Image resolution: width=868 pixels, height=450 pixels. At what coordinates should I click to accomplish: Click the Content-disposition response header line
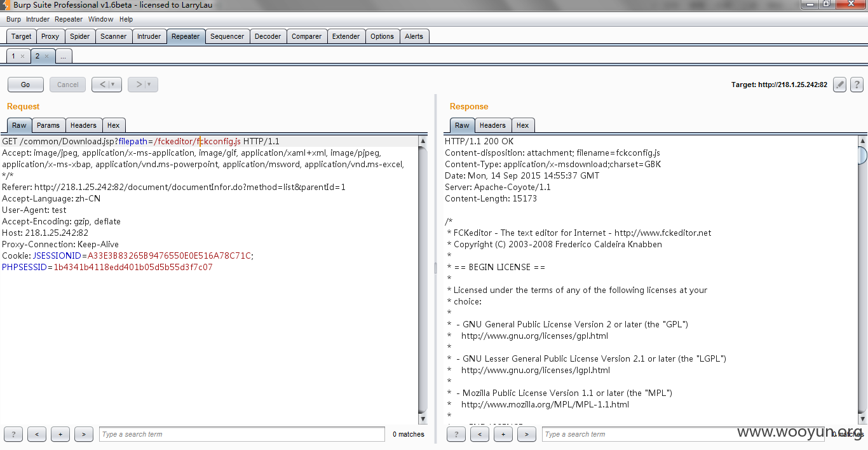tap(552, 153)
